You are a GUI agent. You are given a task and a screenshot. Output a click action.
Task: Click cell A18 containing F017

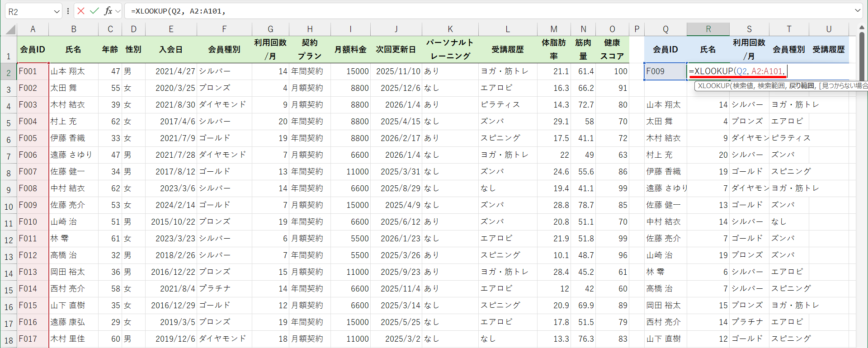coord(33,339)
